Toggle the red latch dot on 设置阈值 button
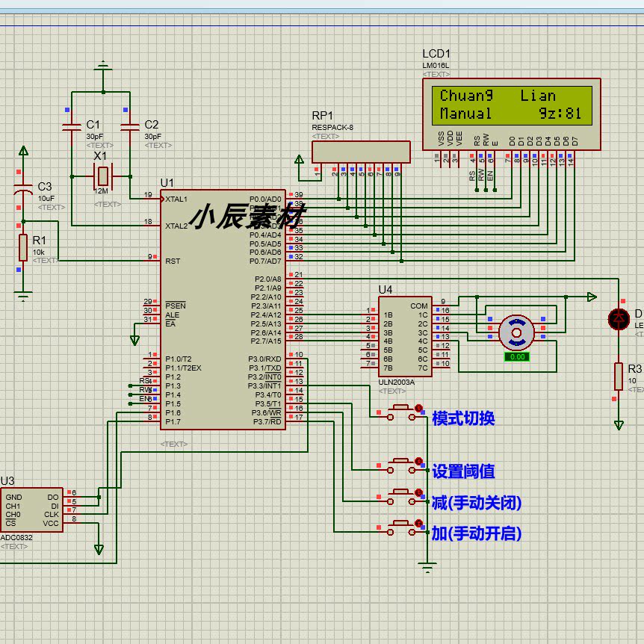Viewport: 644px width, 644px height. [418, 461]
